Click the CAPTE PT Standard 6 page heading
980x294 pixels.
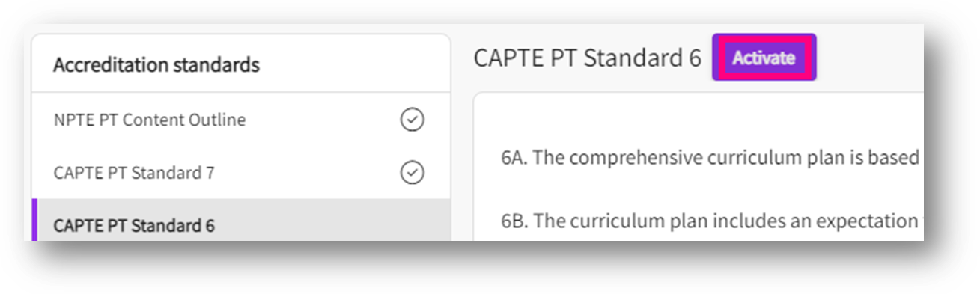[588, 58]
